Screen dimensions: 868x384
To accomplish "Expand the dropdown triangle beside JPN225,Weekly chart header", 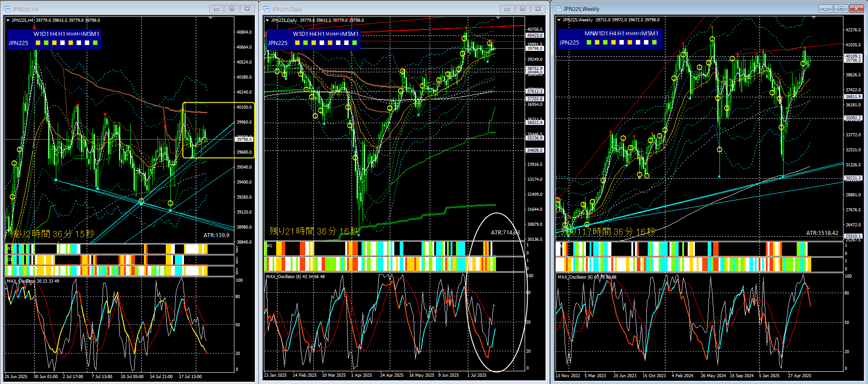I will pyautogui.click(x=559, y=20).
